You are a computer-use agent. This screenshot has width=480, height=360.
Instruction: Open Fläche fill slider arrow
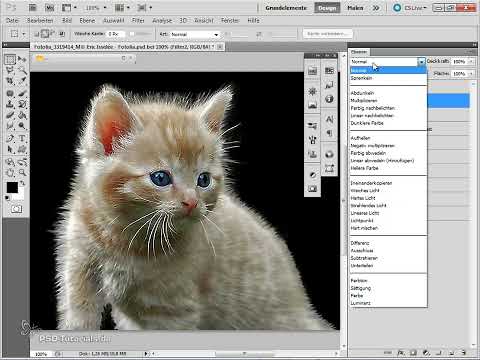[471, 73]
